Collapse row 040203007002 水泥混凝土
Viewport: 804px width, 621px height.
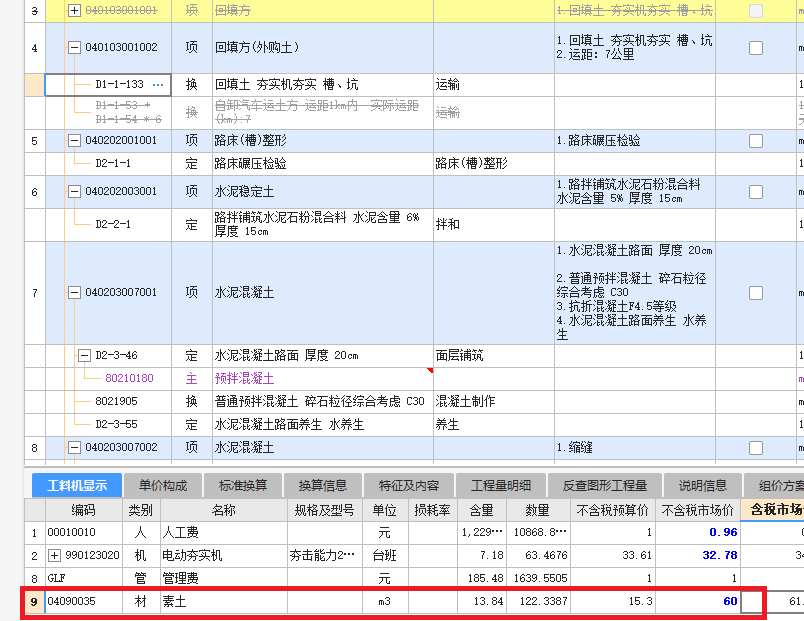click(x=74, y=448)
